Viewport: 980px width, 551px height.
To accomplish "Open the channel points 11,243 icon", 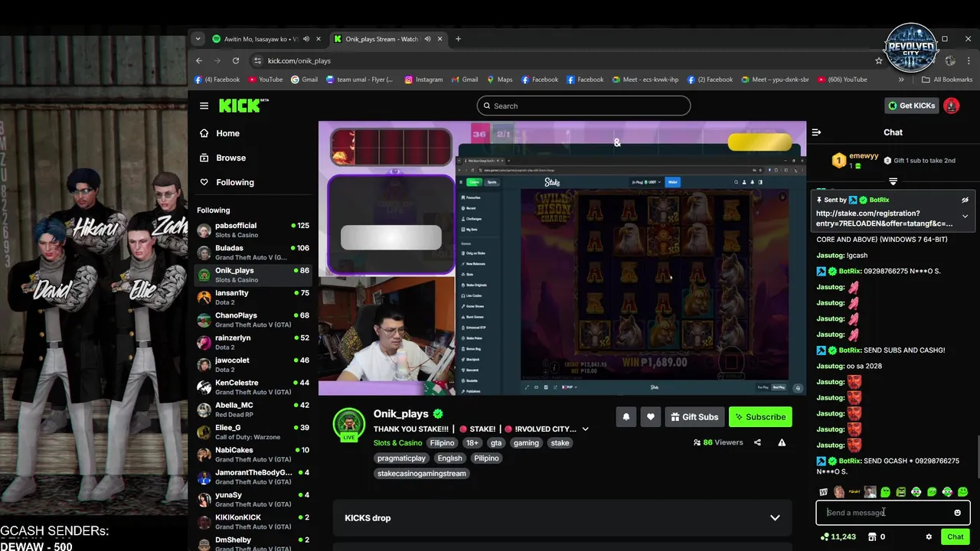I will pyautogui.click(x=838, y=537).
